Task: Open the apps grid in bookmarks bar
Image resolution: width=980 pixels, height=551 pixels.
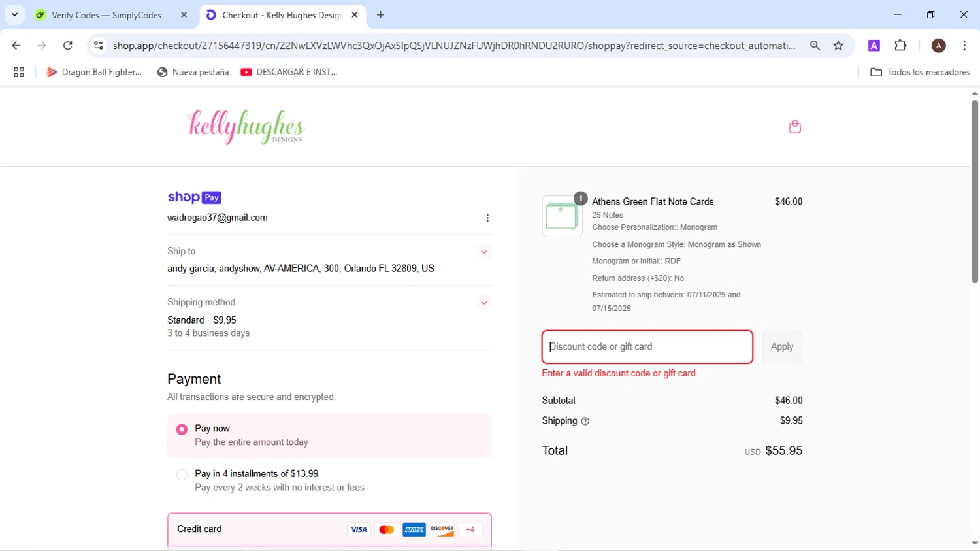Action: point(19,73)
